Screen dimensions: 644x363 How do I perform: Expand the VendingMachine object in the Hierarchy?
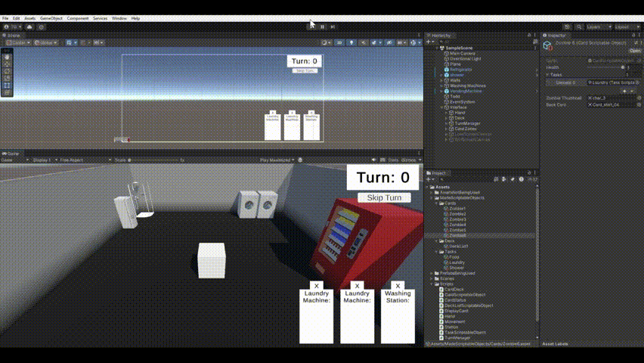click(441, 92)
